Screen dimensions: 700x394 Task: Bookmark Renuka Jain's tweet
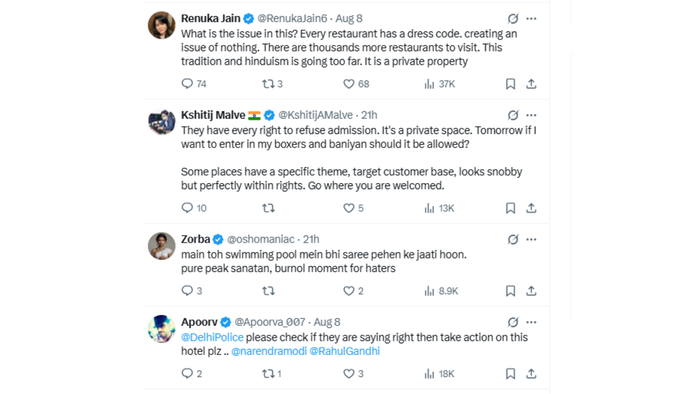tap(510, 84)
